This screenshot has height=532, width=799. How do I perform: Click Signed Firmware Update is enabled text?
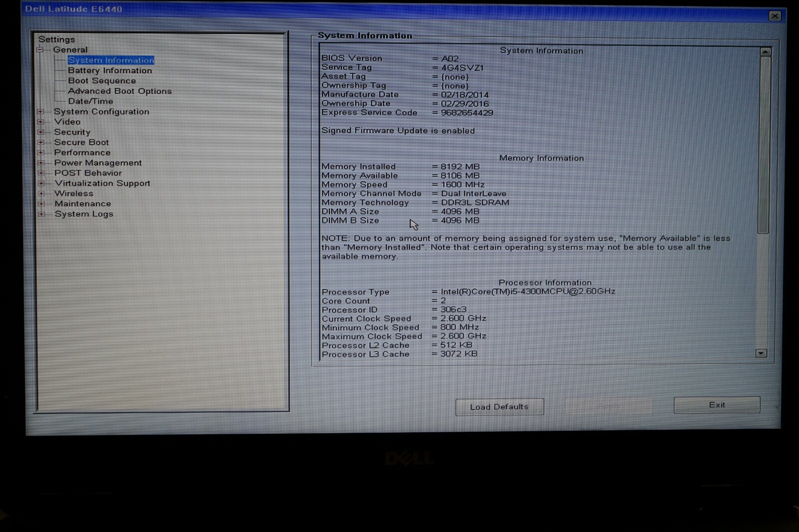398,131
